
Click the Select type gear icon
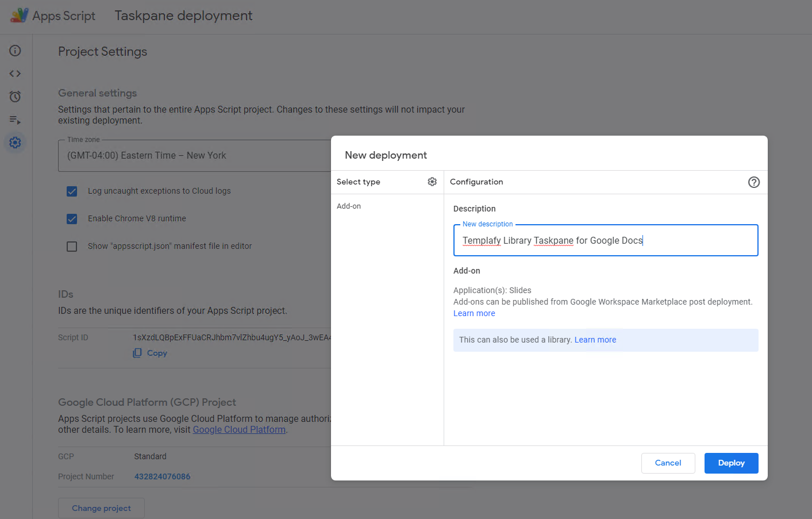click(432, 182)
